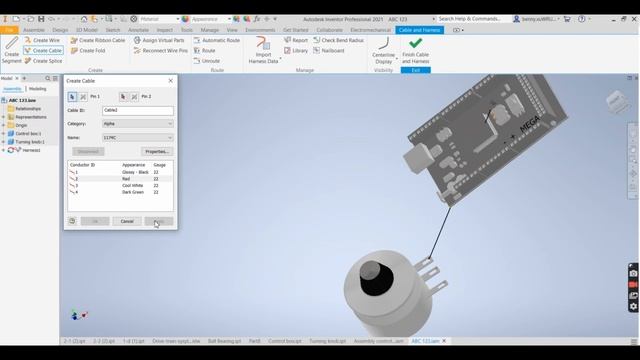This screenshot has height=360, width=640.
Task: Click the camera screenshot icon at right edge
Action: click(x=633, y=273)
